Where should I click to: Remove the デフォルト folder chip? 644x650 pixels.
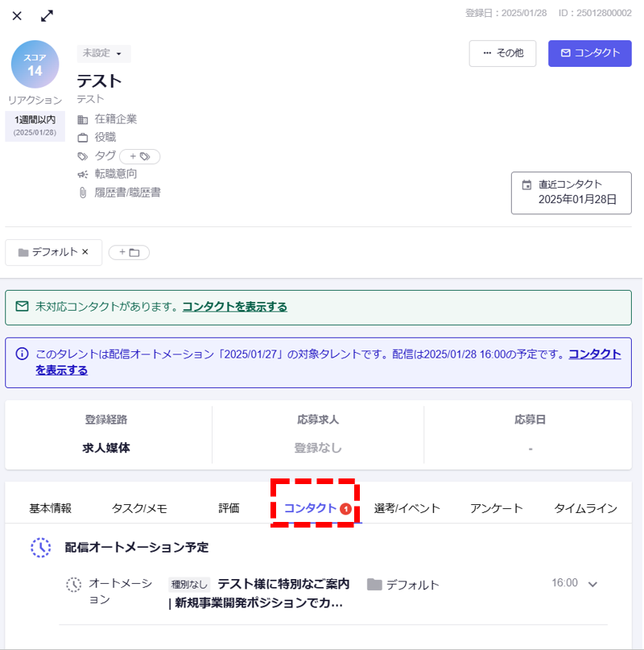pos(85,252)
